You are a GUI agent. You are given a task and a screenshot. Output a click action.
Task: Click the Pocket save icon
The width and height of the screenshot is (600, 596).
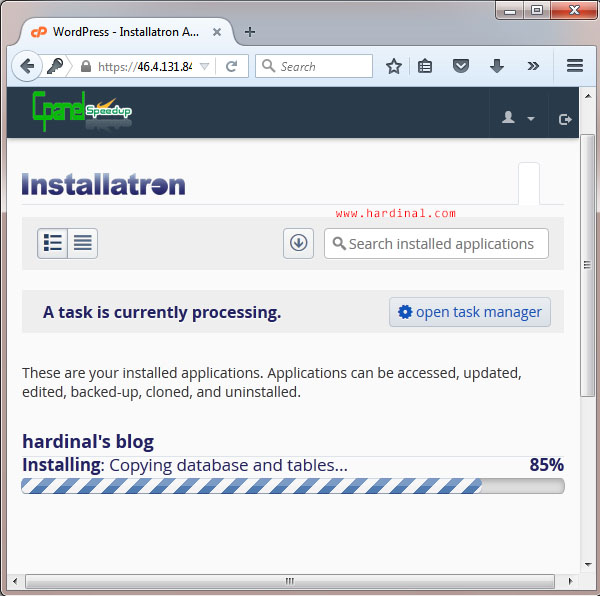click(x=461, y=66)
